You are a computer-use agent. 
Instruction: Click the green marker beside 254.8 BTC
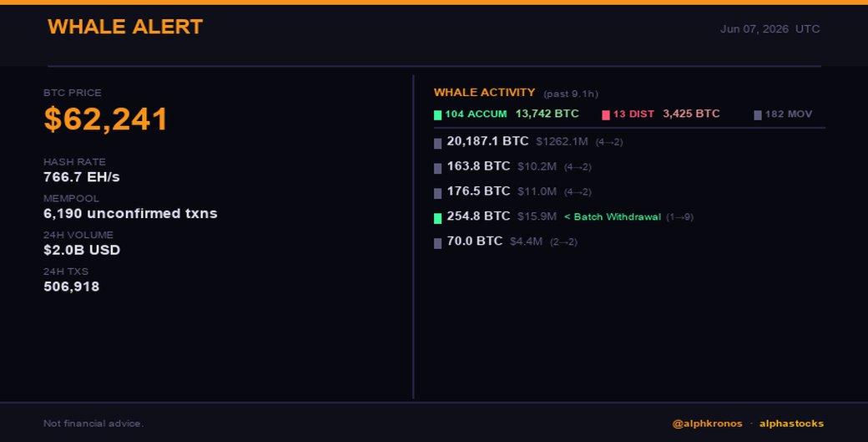(437, 218)
